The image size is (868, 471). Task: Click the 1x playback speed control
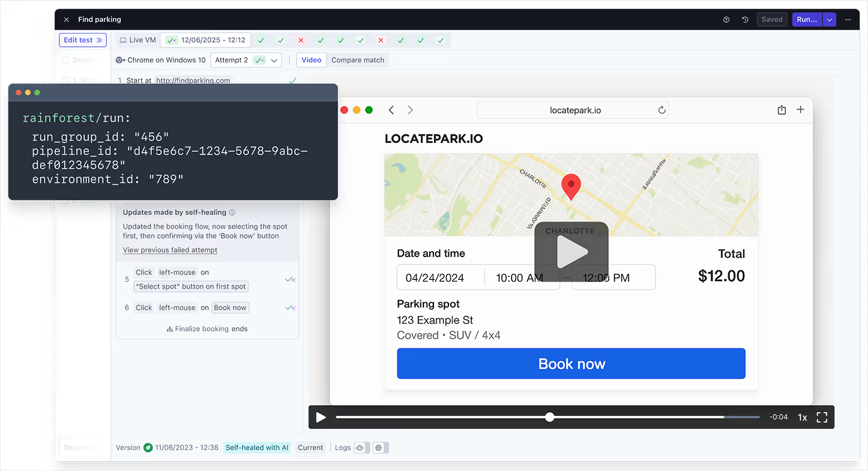pos(802,417)
